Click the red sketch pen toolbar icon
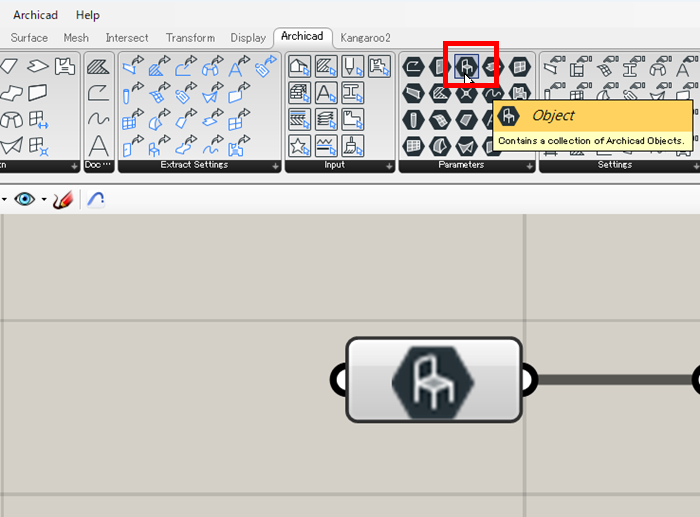Screen dimensions: 700x517 (62, 200)
